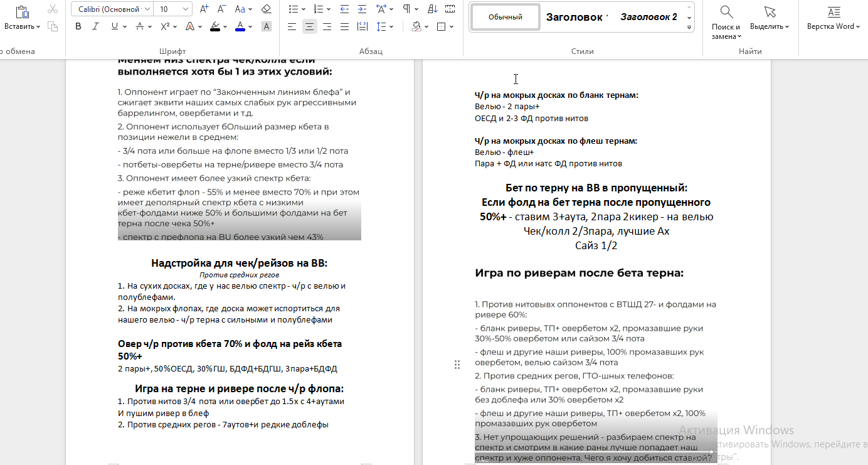Align text to the right
The height and width of the screenshot is (465, 868).
[327, 26]
